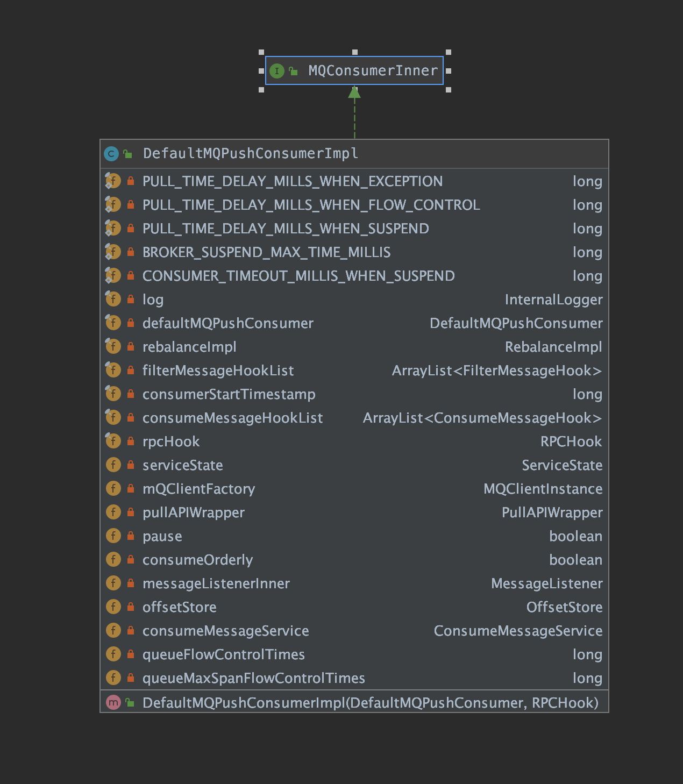Select the MQConsumerInner interface node
Screen dimensions: 683x784
pos(354,70)
